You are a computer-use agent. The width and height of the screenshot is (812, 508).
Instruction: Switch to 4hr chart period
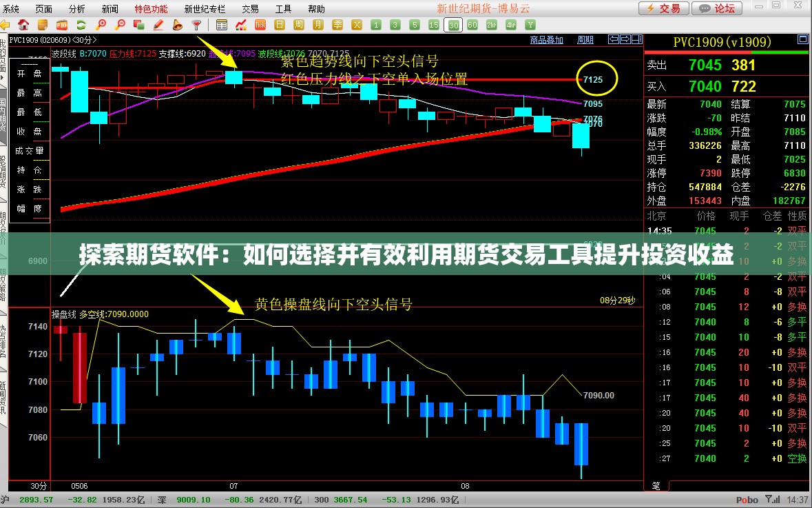click(x=510, y=25)
